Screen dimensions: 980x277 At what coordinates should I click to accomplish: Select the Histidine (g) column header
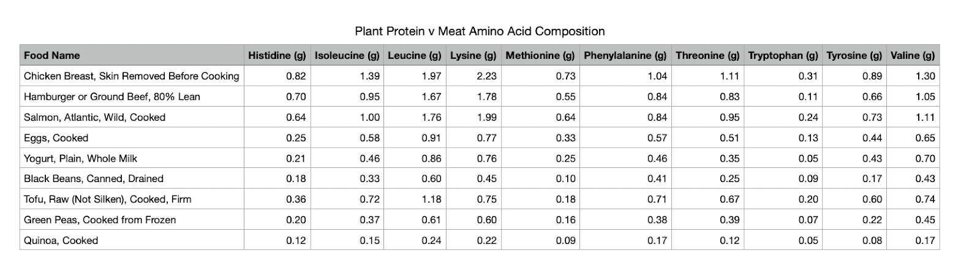277,55
